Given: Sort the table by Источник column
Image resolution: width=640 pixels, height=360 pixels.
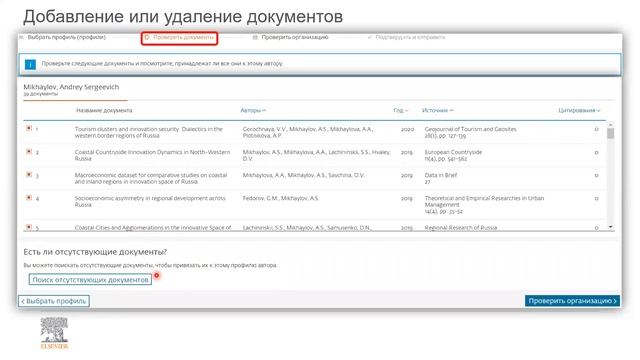Looking at the screenshot, I should tap(438, 110).
